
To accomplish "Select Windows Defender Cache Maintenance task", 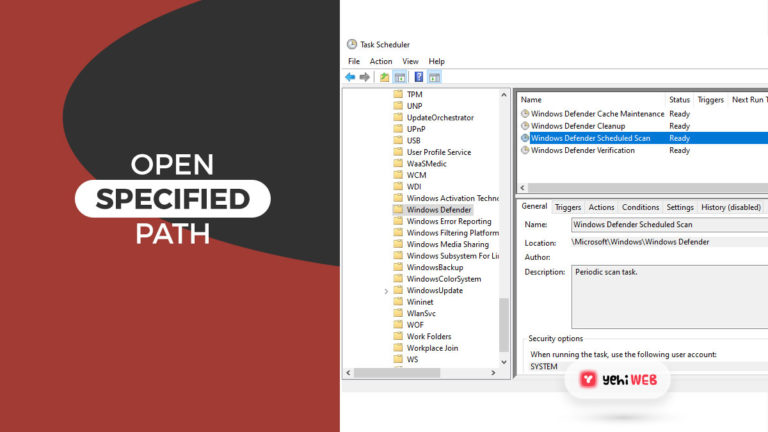I will click(596, 114).
